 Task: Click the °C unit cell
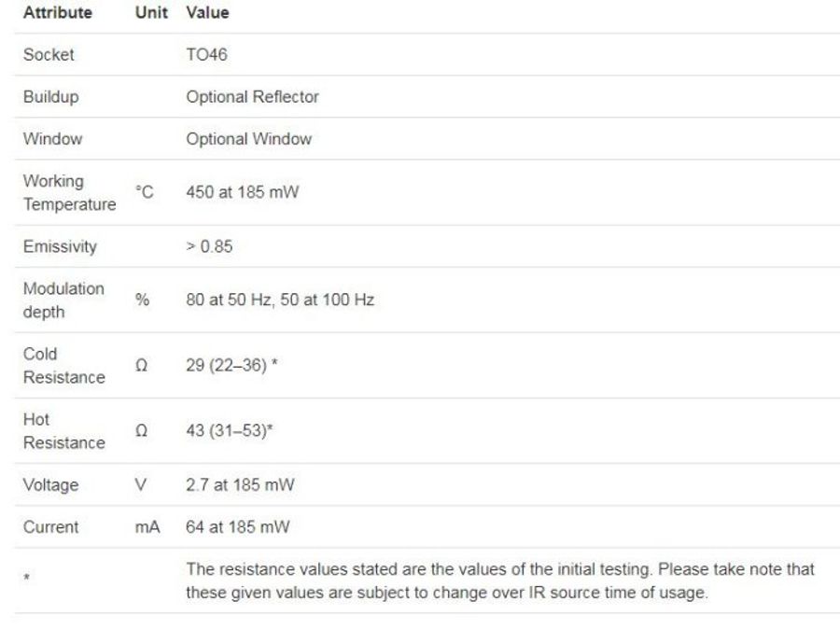pos(145,193)
